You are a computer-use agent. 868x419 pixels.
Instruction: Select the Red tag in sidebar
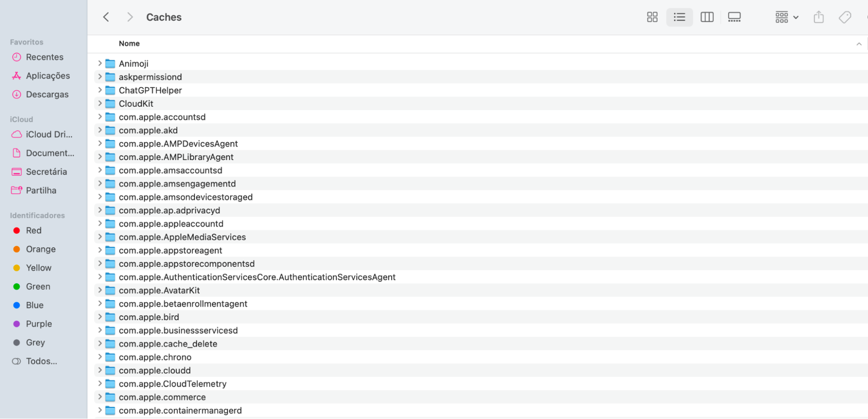pos(33,231)
